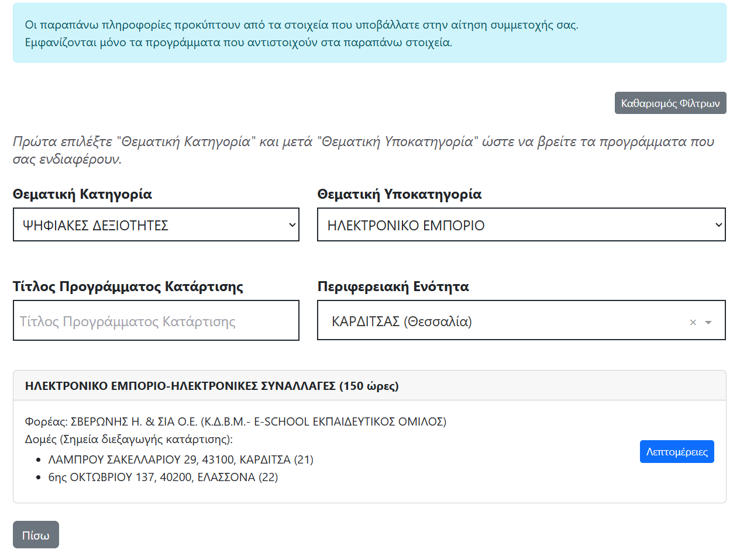Viewport: 747px width, 560px height.
Task: Go back with the Πίσω button
Action: (36, 535)
